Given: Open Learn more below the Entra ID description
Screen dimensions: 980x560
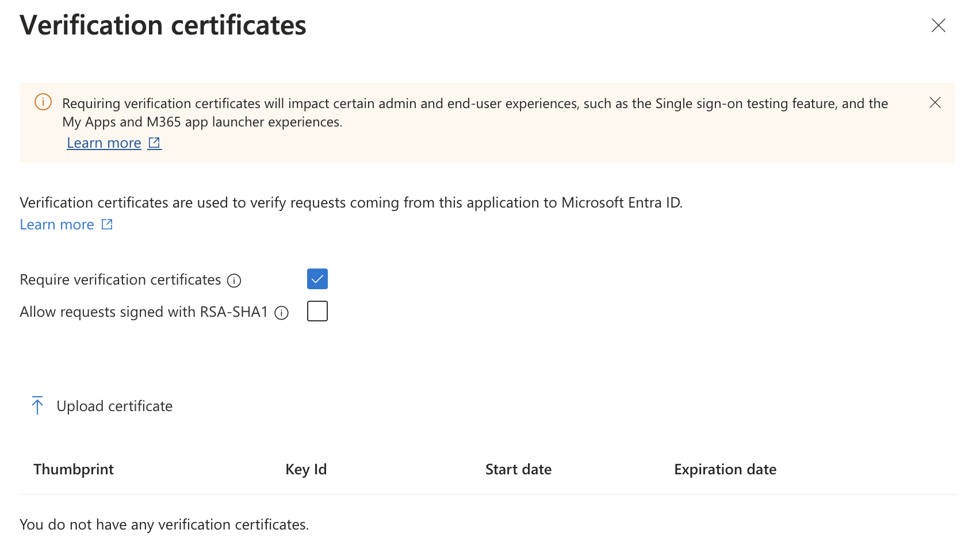Looking at the screenshot, I should [57, 224].
